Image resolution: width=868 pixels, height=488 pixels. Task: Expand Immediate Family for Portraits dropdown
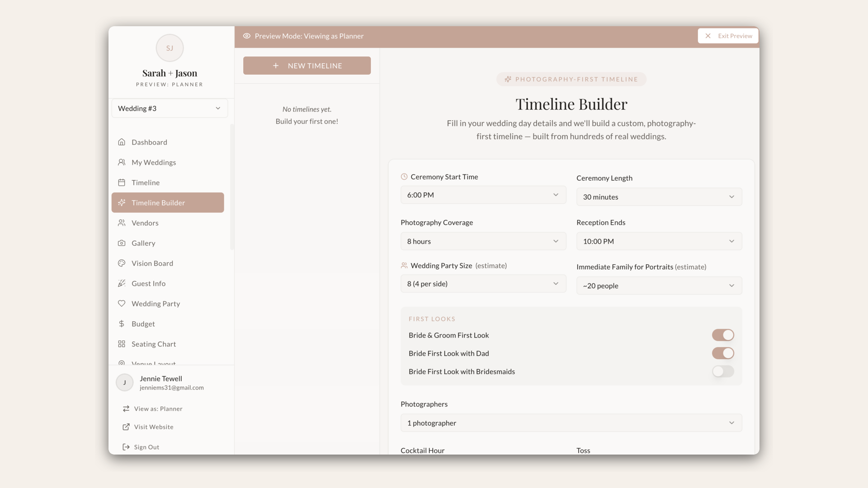(659, 286)
